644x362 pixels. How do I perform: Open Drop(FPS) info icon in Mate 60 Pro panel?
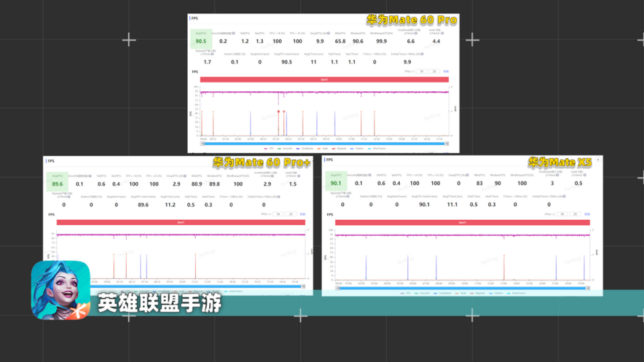(329, 34)
